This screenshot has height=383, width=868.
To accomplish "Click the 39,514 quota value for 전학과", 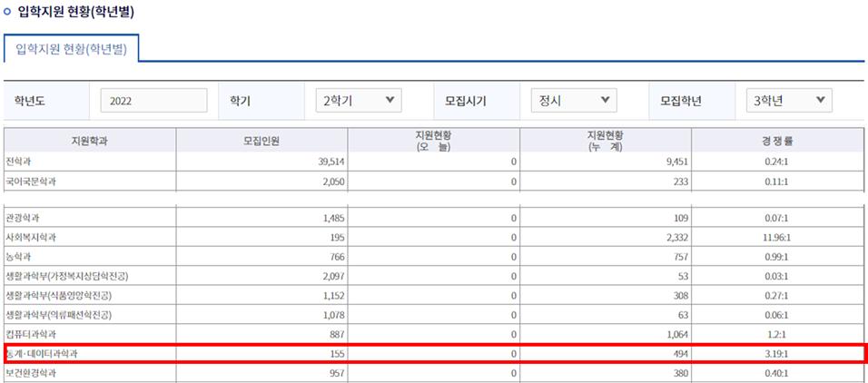I will coord(333,162).
